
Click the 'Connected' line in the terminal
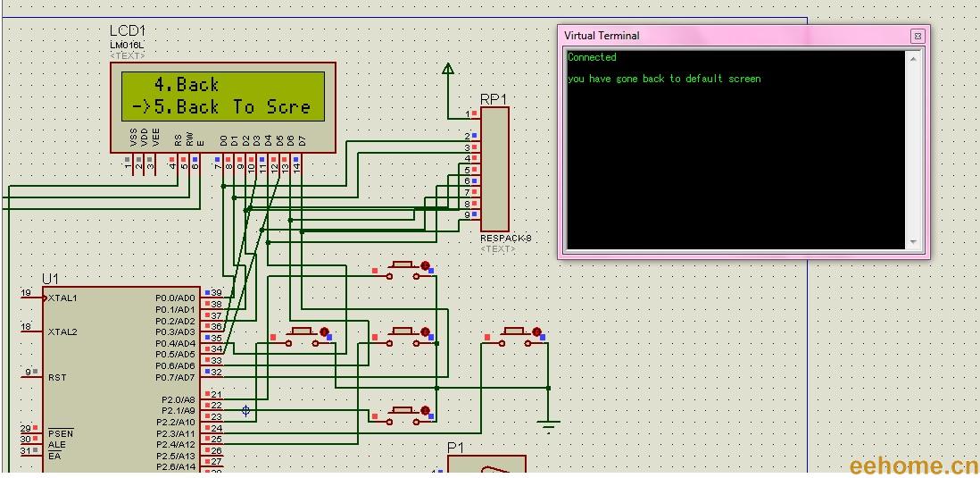click(592, 57)
